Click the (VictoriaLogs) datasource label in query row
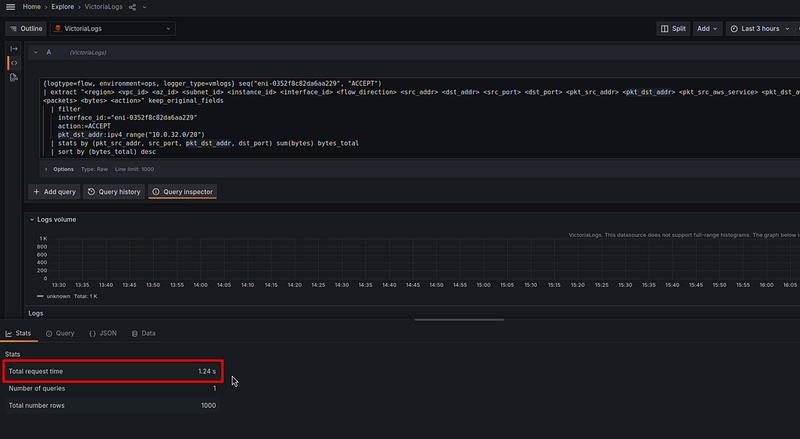The width and height of the screenshot is (800, 439). point(88,53)
